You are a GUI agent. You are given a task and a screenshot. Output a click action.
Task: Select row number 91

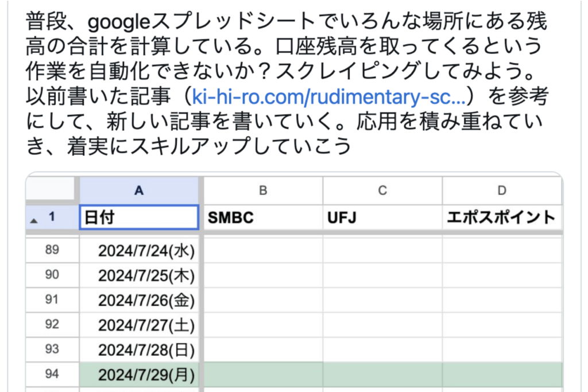[52, 300]
